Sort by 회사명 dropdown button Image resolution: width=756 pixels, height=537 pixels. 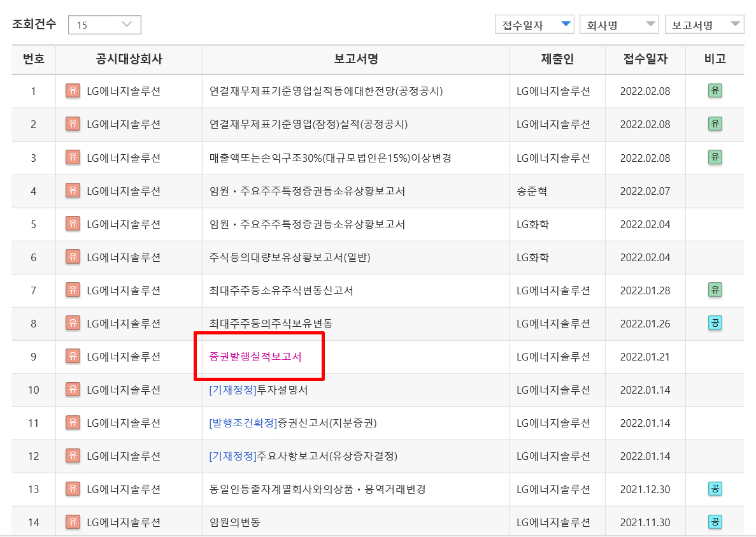click(619, 25)
